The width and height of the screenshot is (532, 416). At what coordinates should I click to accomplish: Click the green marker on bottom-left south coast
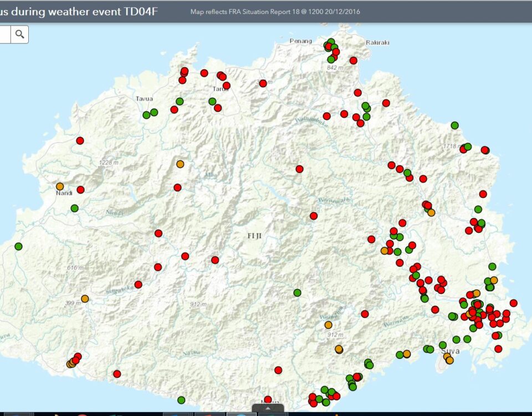(181, 400)
